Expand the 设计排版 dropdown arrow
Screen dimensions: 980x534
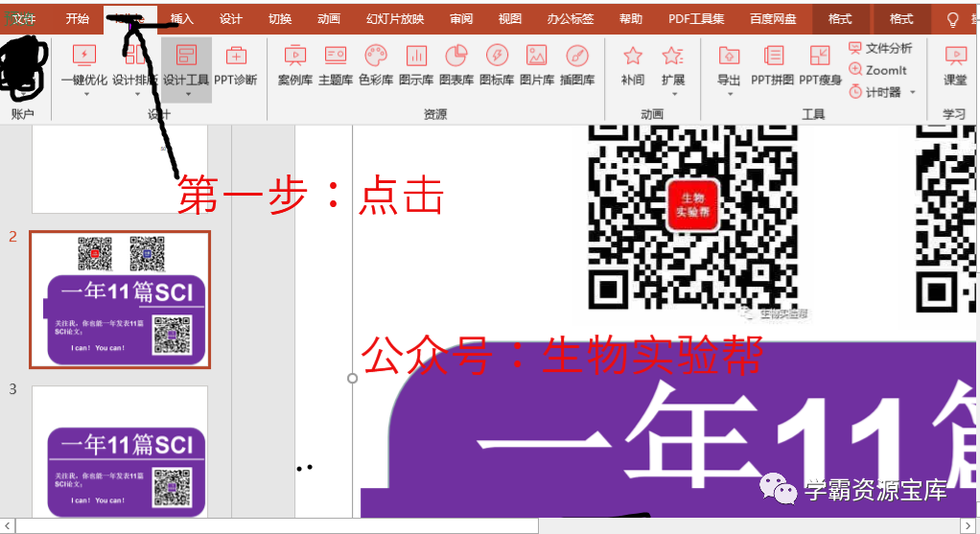coord(137,94)
